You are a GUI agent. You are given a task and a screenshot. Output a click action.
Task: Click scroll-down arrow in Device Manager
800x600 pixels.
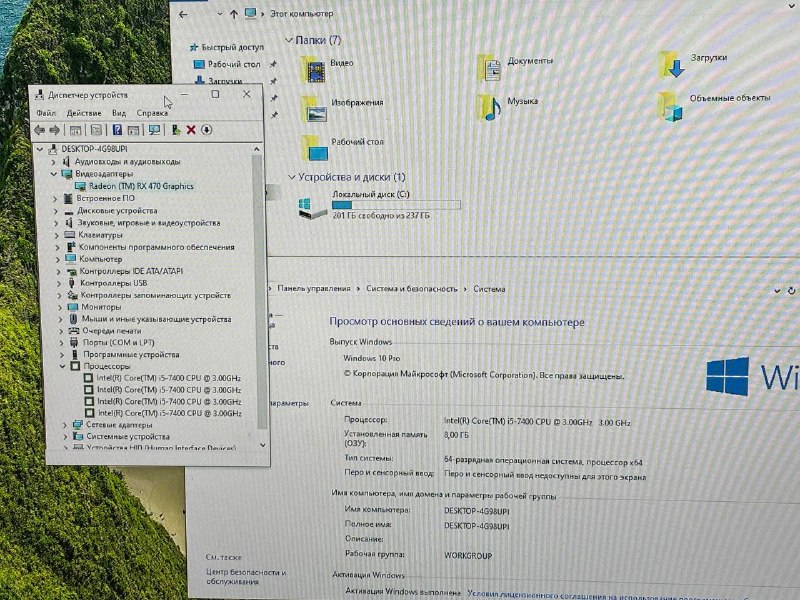pyautogui.click(x=263, y=445)
